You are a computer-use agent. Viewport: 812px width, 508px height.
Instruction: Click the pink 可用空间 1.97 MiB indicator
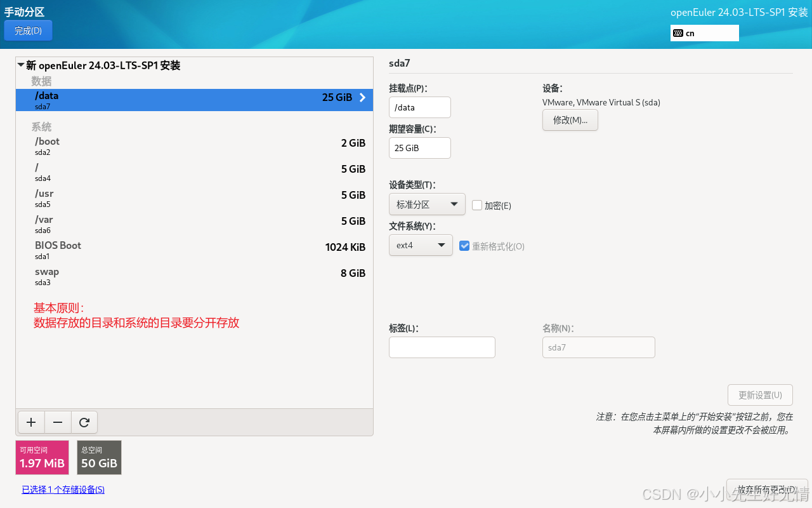pos(42,457)
